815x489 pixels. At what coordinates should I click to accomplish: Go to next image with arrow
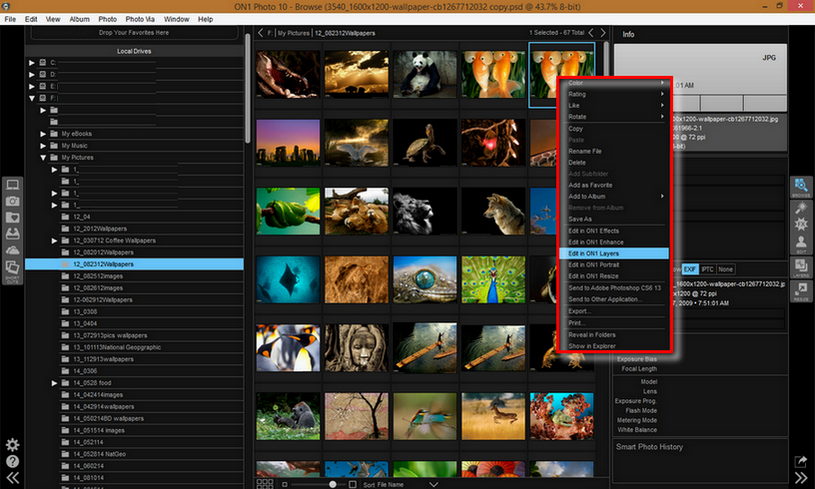point(603,33)
